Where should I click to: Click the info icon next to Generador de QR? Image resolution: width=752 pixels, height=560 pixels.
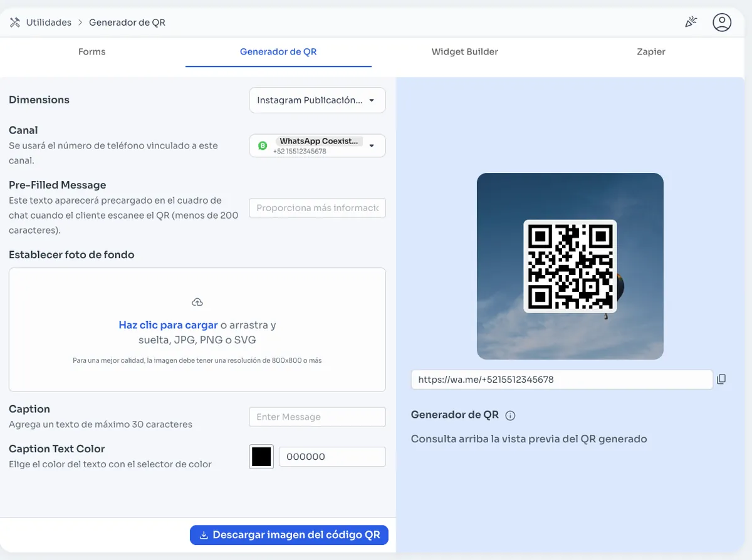point(510,415)
